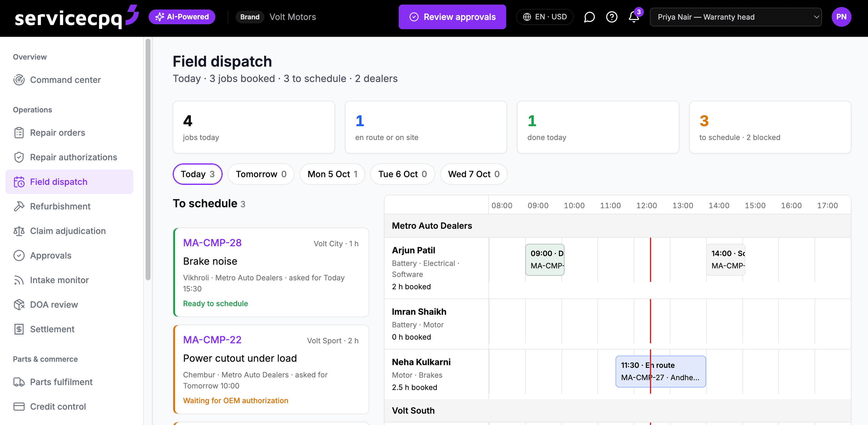
Task: Click the sidebar vertical scrollbar
Action: 148,160
